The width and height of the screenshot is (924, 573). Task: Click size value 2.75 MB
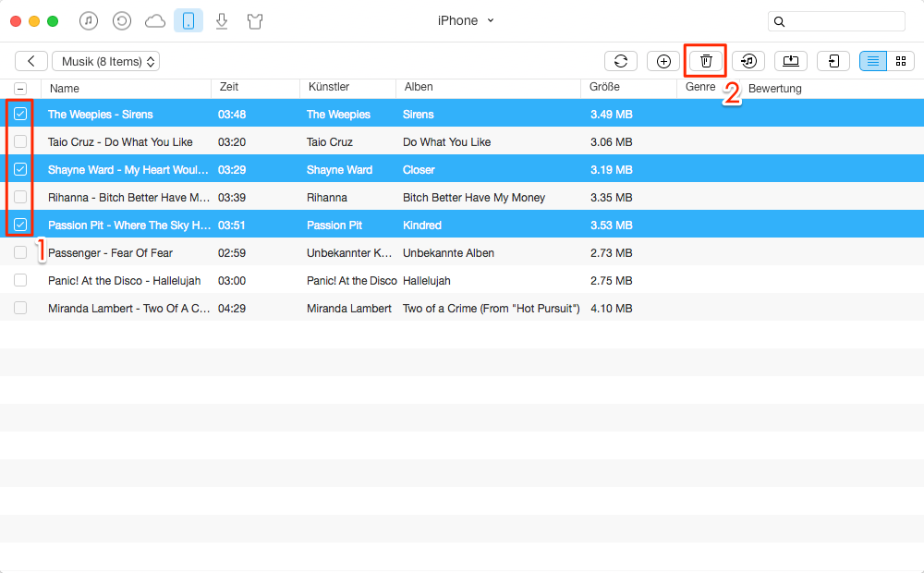611,281
